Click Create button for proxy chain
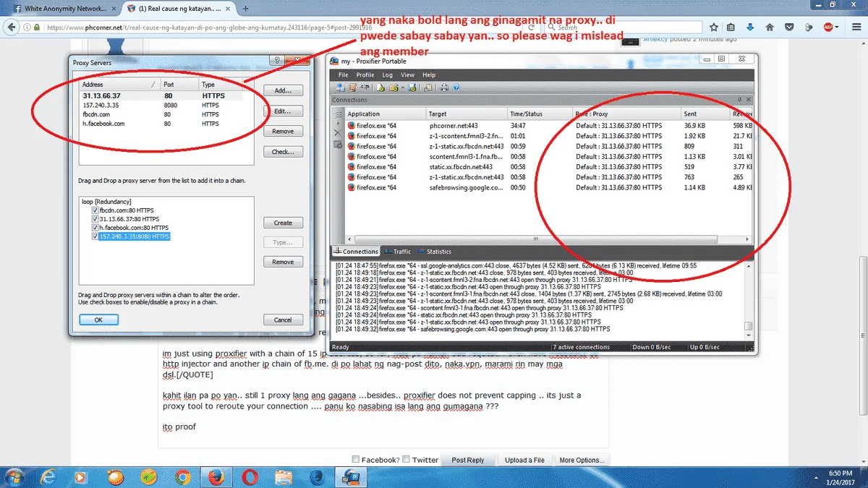The height and width of the screenshot is (488, 868). (283, 223)
